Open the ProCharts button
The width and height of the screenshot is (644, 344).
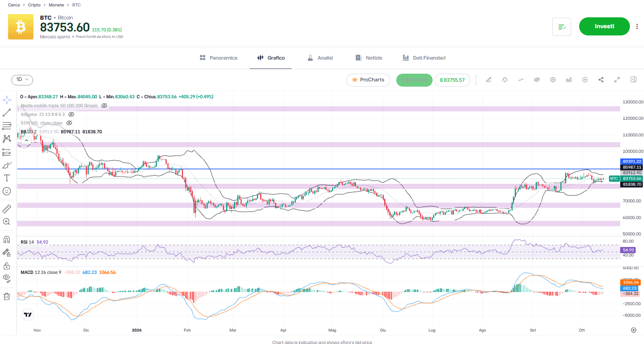[x=368, y=80]
